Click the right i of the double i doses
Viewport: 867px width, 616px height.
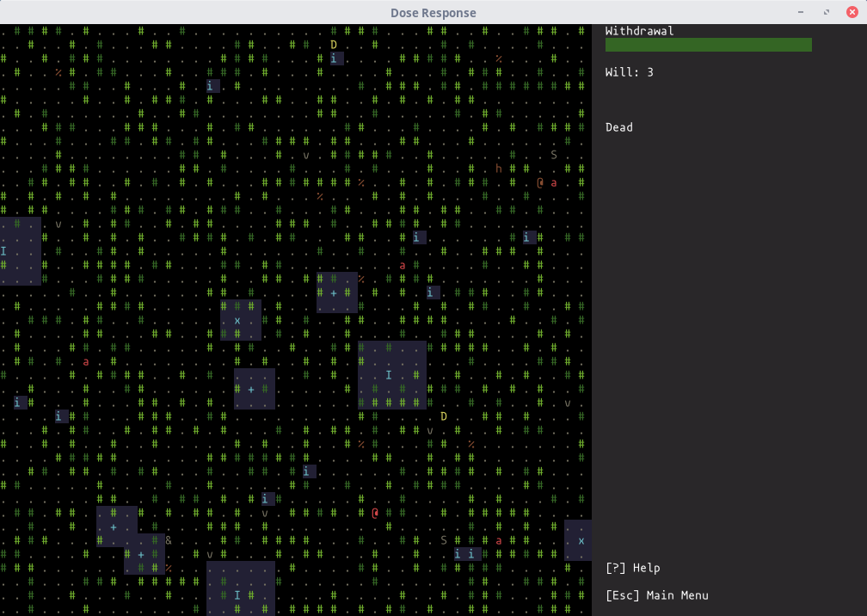[471, 554]
